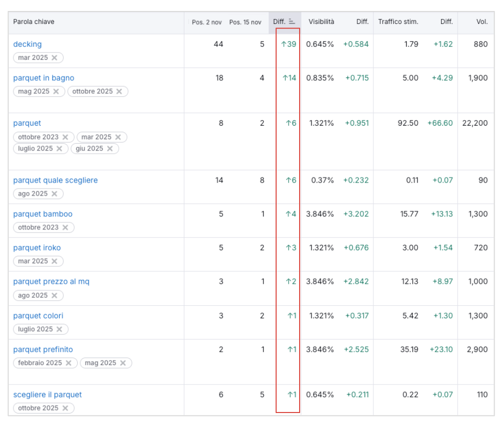Sort table by Vol. column header

(482, 22)
